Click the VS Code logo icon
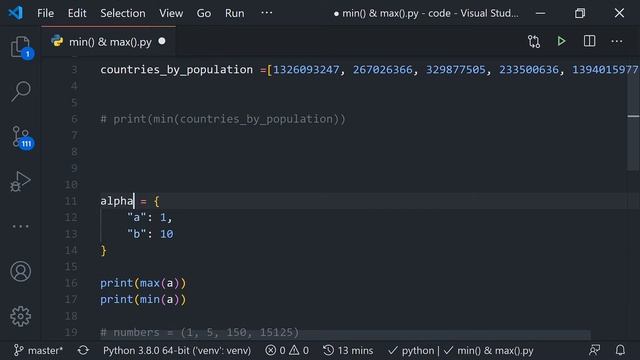 16,13
